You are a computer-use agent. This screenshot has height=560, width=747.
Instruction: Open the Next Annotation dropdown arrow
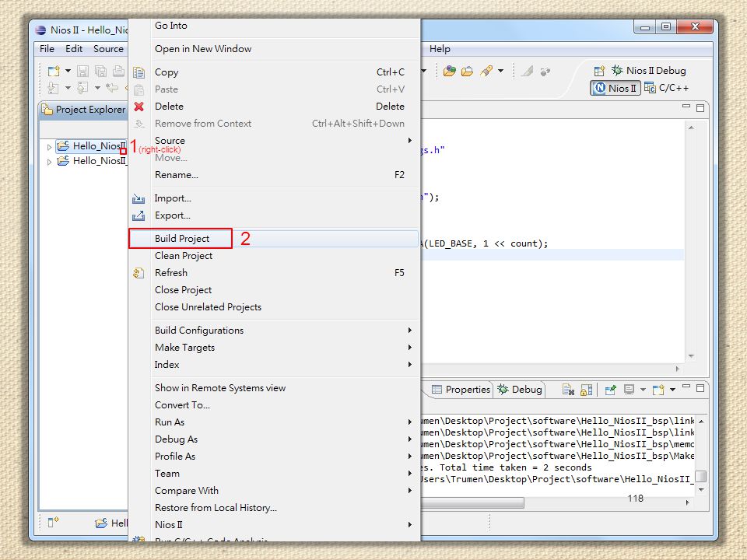click(x=68, y=88)
